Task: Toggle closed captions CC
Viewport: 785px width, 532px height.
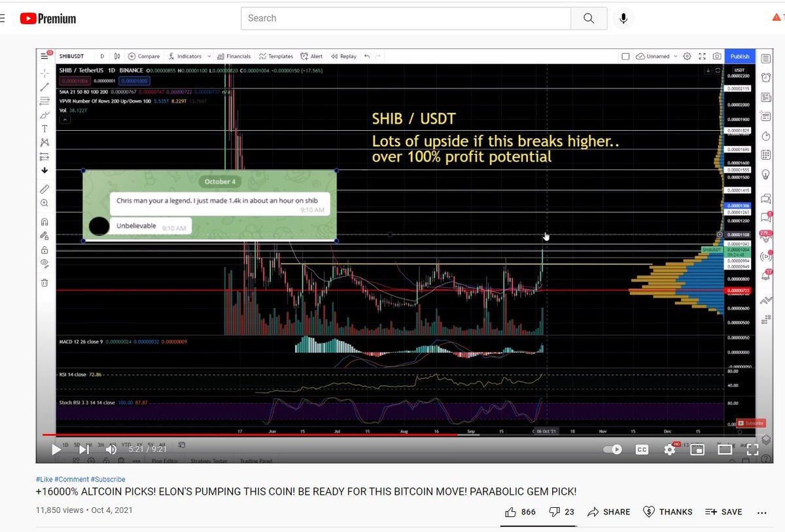Action: point(642,450)
